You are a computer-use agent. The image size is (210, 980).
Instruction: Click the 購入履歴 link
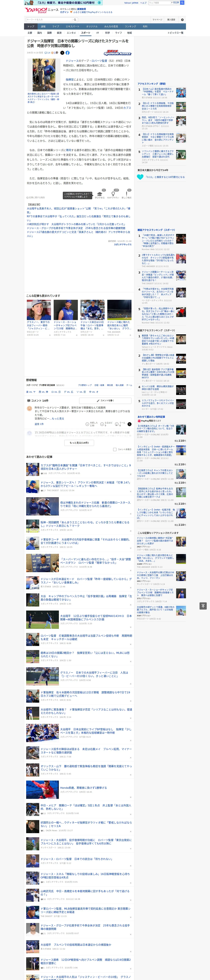171,19
